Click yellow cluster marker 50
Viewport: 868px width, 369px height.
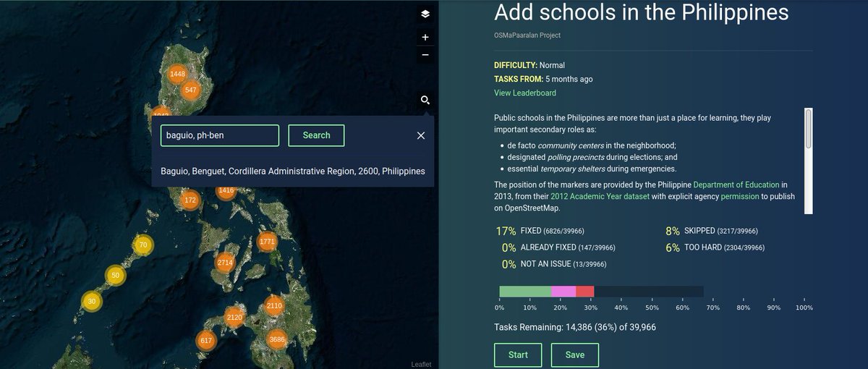click(x=116, y=276)
